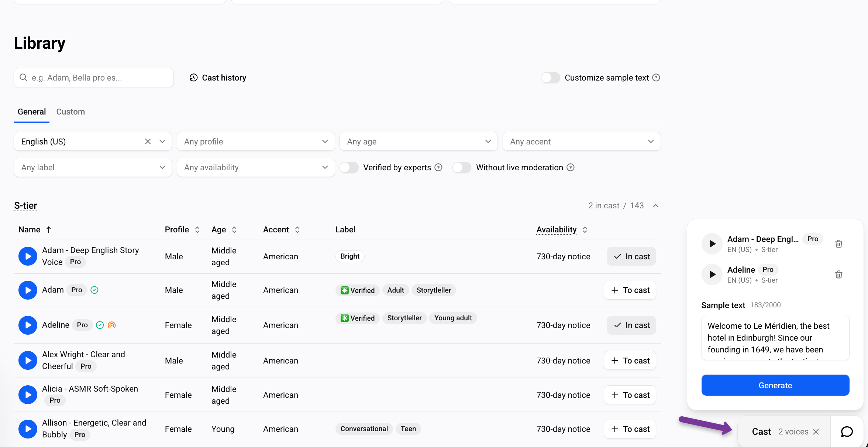868x447 pixels.
Task: Play the Adam Pro voice sample in table
Action: pyautogui.click(x=28, y=290)
